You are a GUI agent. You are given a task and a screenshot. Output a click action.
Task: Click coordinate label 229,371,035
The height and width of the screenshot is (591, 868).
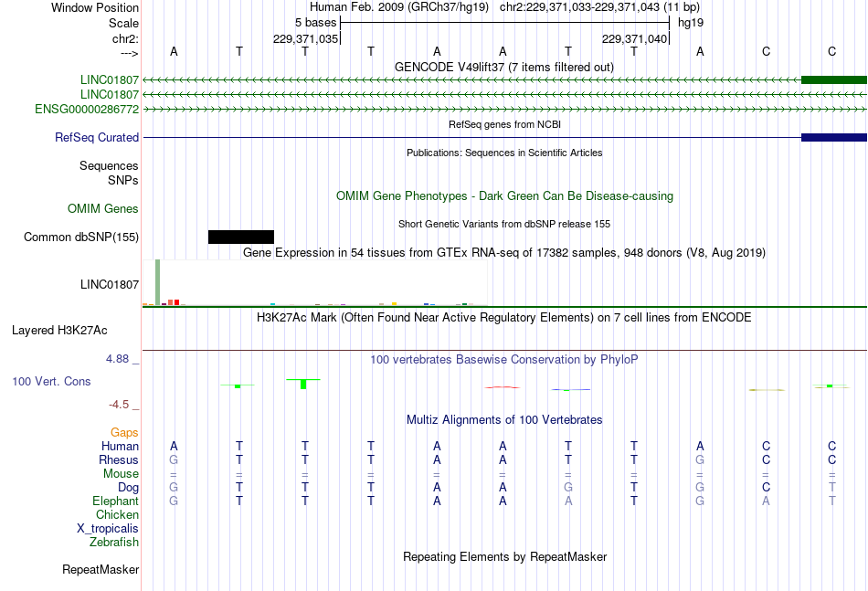pos(305,38)
